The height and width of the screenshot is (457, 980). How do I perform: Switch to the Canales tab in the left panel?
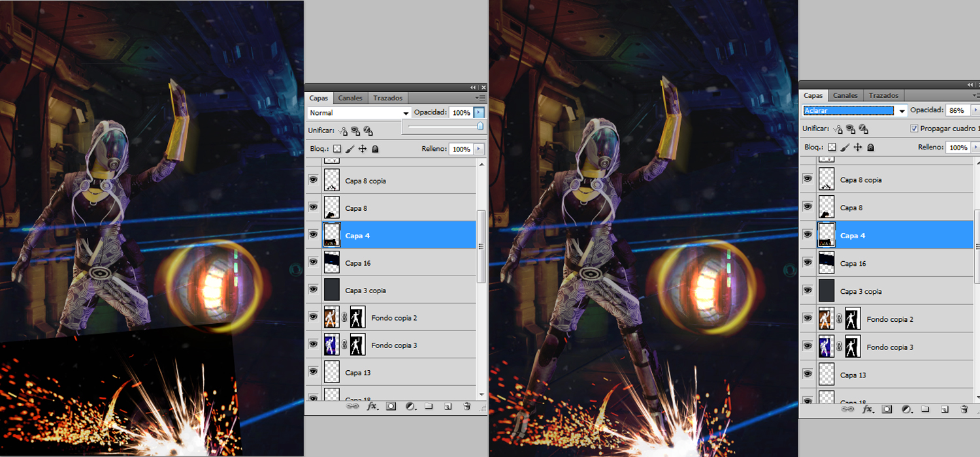350,98
